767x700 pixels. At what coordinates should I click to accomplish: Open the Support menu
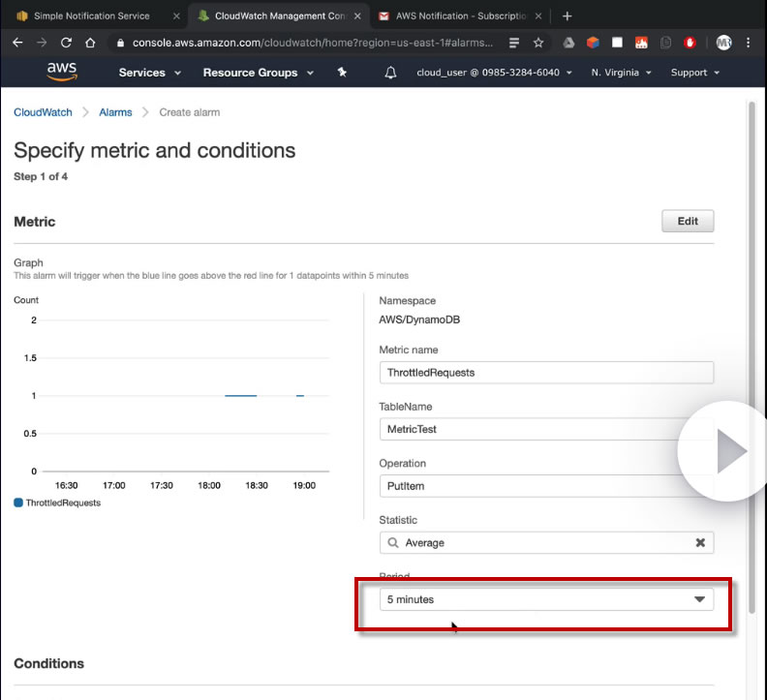695,73
